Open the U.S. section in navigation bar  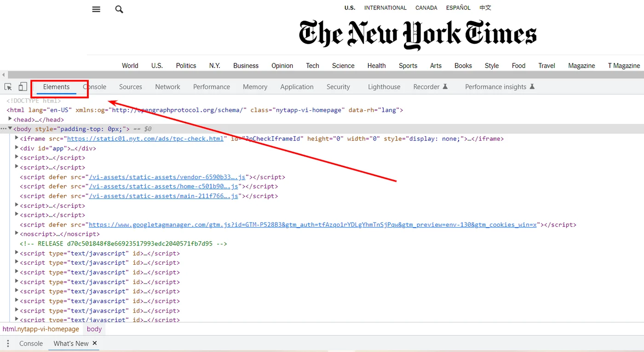157,66
